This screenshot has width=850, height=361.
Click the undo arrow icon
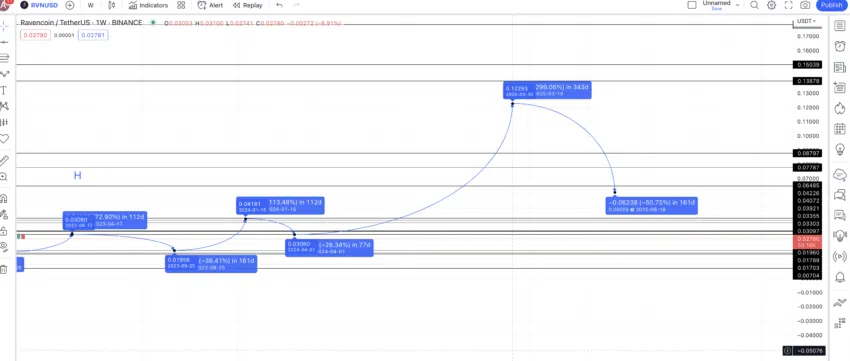(279, 5)
